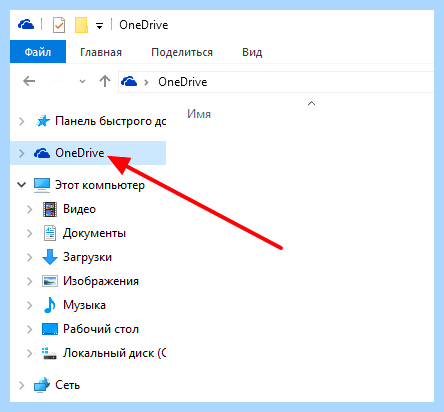Open the Загрузки folder
The image size is (444, 412).
click(87, 257)
